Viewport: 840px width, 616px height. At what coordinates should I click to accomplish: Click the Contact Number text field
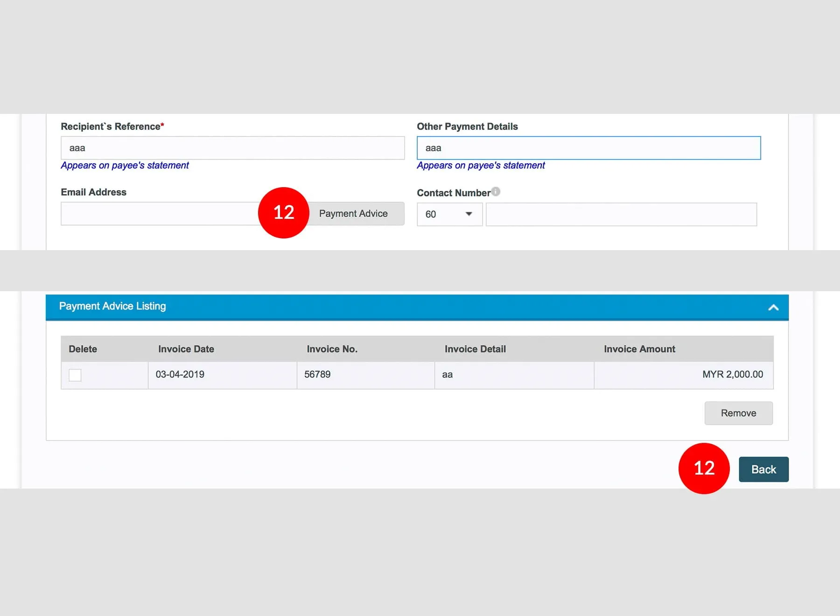621,215
